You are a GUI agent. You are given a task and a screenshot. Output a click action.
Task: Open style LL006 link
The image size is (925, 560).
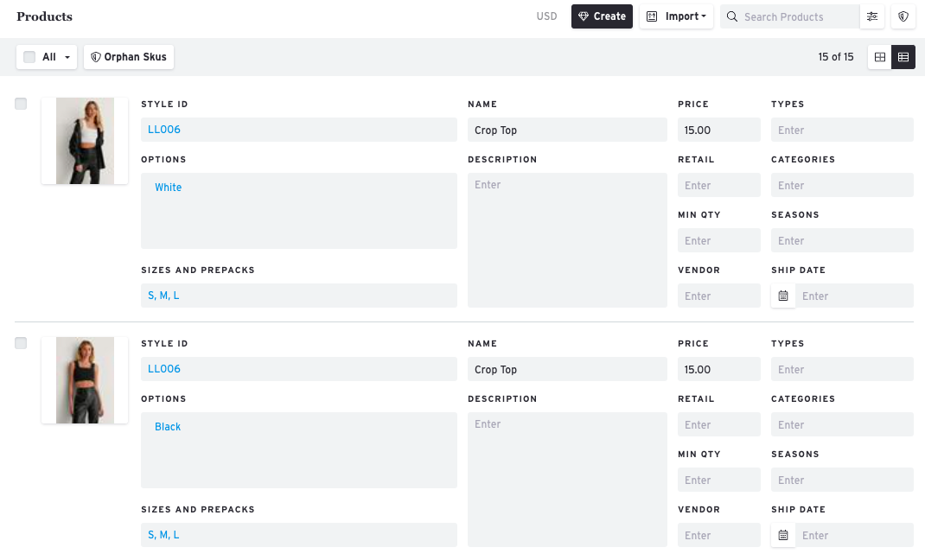[x=163, y=129]
